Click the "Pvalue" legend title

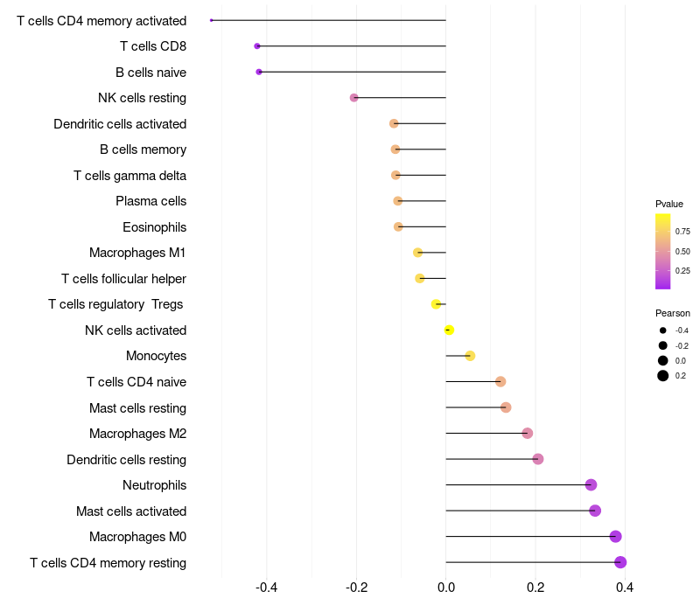coord(669,204)
